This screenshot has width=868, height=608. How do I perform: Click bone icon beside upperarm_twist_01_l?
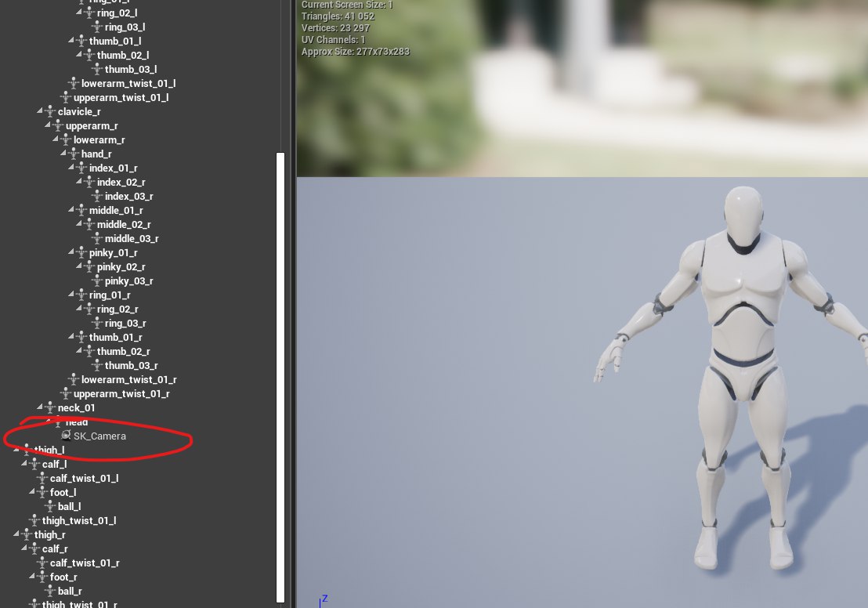coord(67,97)
